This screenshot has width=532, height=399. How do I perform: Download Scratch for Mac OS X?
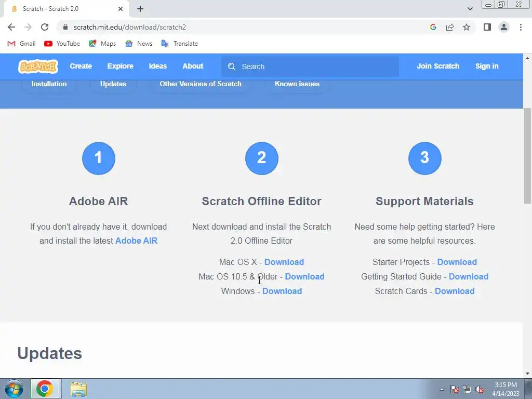284,262
